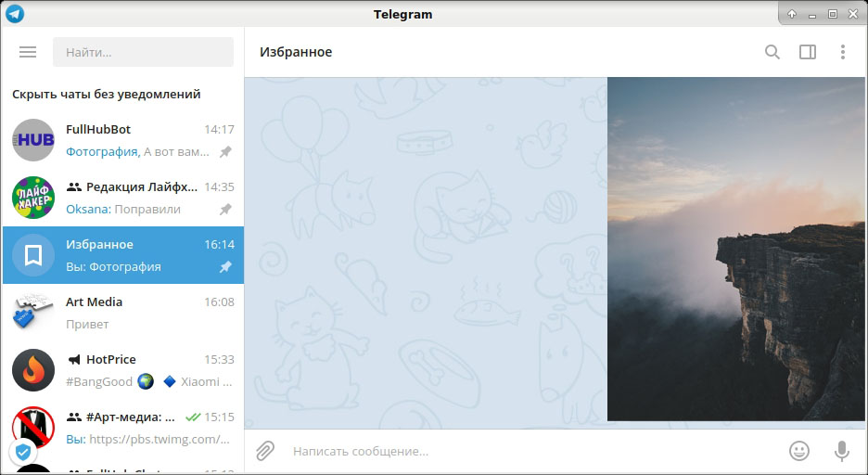Click the Избранное bookmark avatar
868x475 pixels.
coord(33,255)
